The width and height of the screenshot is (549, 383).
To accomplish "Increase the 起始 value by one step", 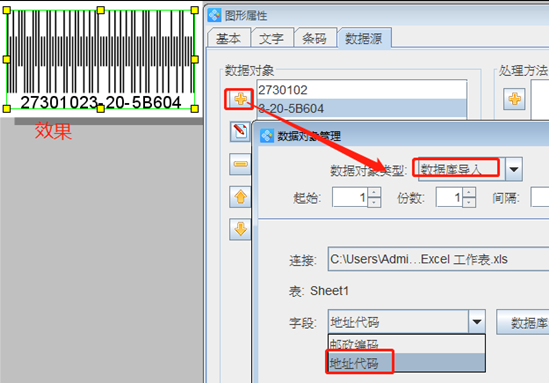I will [374, 192].
